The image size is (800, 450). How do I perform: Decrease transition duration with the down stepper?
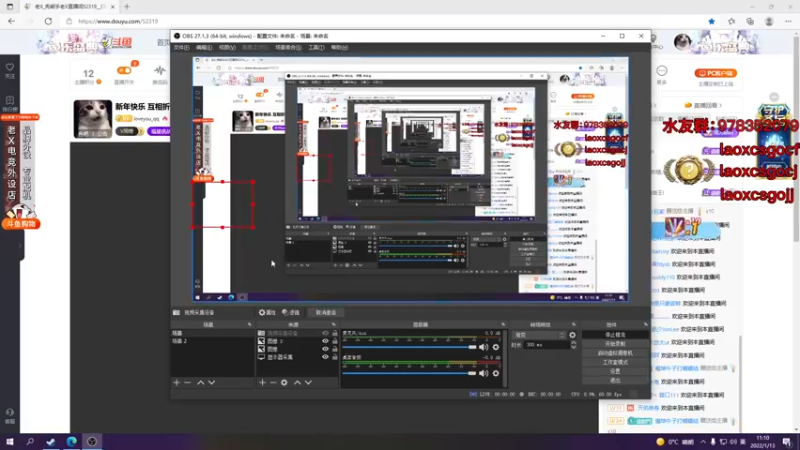[573, 347]
